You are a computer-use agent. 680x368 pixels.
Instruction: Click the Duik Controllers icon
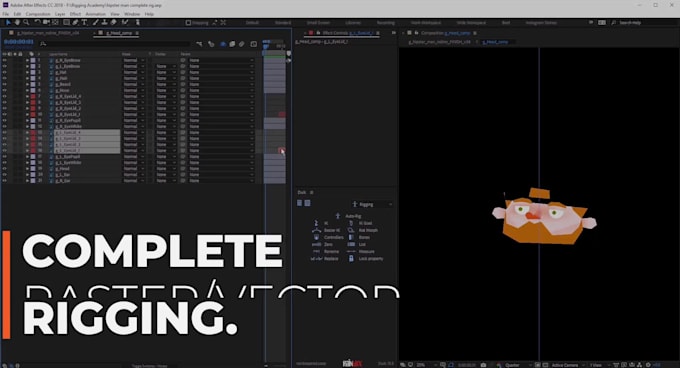point(316,237)
